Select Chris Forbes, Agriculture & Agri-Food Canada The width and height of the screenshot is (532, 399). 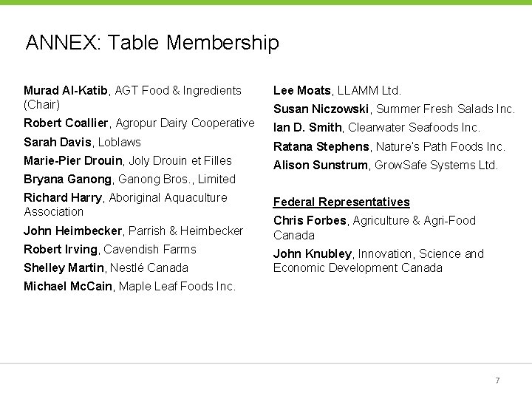pyautogui.click(x=374, y=228)
